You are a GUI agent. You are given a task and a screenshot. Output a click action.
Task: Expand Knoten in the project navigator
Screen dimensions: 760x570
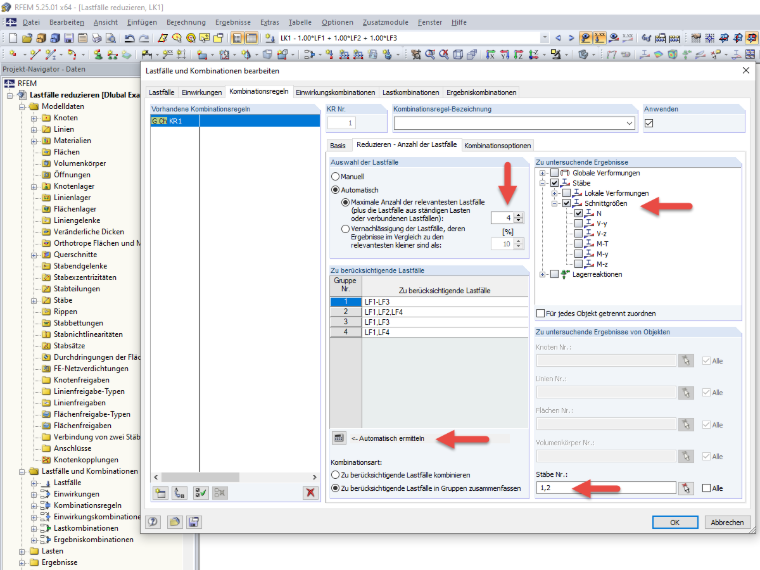click(x=34, y=118)
